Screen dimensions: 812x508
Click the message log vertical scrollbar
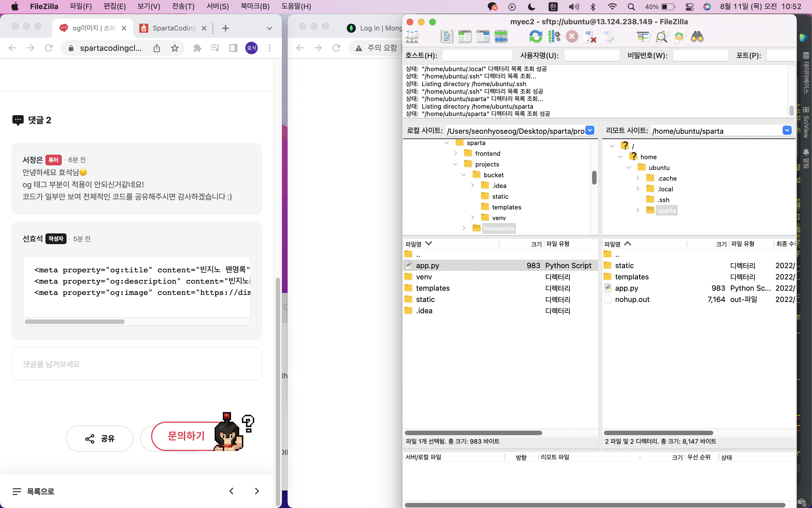(791, 110)
